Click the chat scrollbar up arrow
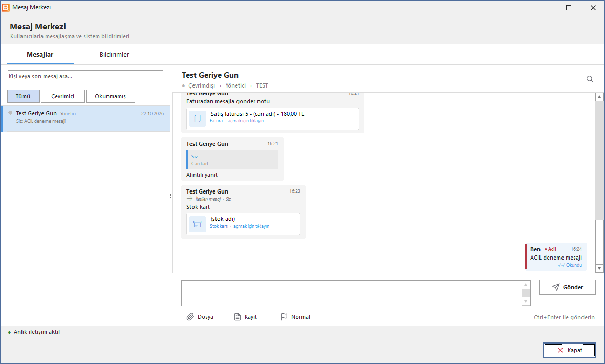Viewport: 605px width, 364px height. coord(599,97)
